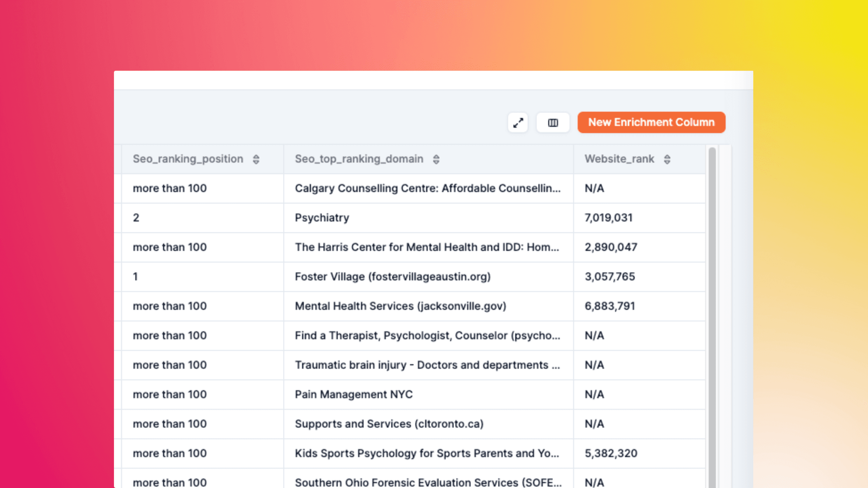Select the Supports and Services (cltoronto.ca) cell
This screenshot has height=488, width=868.
tap(389, 424)
